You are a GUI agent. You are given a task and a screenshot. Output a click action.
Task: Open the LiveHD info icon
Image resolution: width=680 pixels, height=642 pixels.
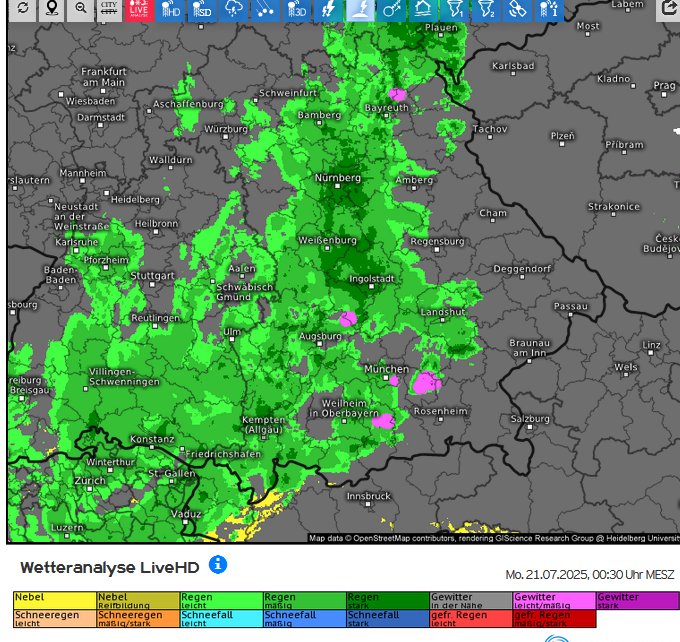[x=218, y=565]
